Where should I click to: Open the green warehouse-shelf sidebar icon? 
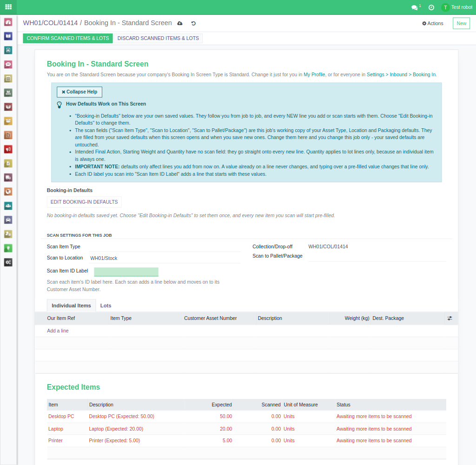click(8, 93)
